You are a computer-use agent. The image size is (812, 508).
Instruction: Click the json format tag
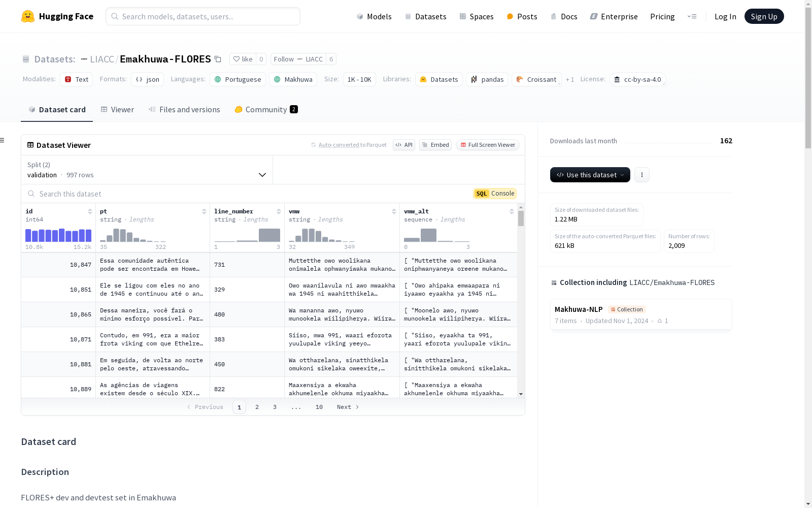147,79
